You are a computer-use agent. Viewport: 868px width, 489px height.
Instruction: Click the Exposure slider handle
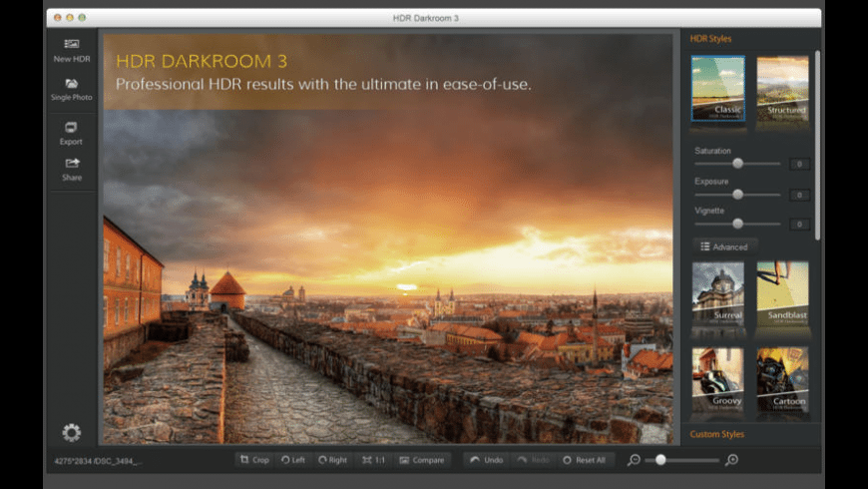(x=737, y=195)
